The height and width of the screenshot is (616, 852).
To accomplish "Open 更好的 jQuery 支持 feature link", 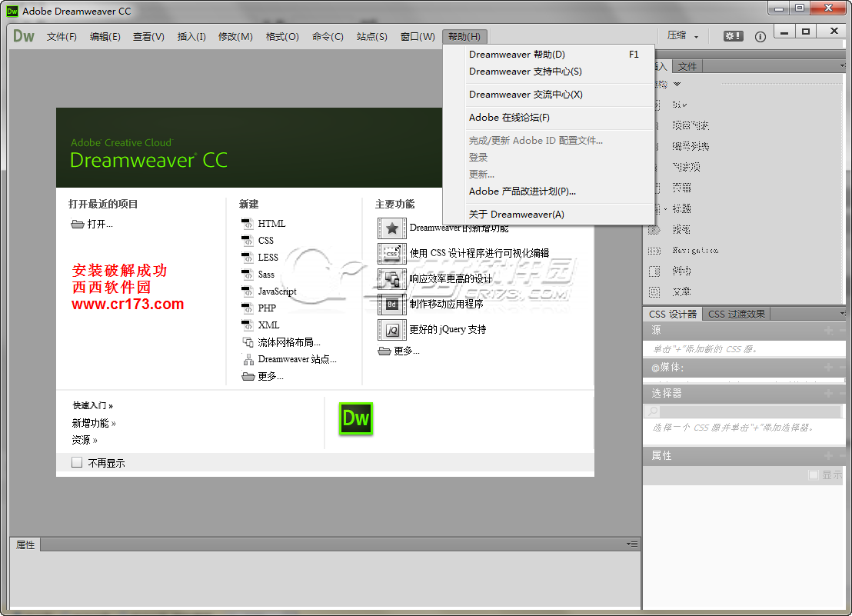I will 448,329.
